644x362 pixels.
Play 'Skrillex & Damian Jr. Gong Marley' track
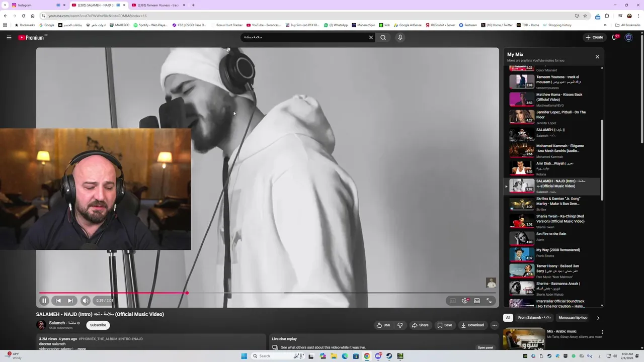click(x=552, y=204)
